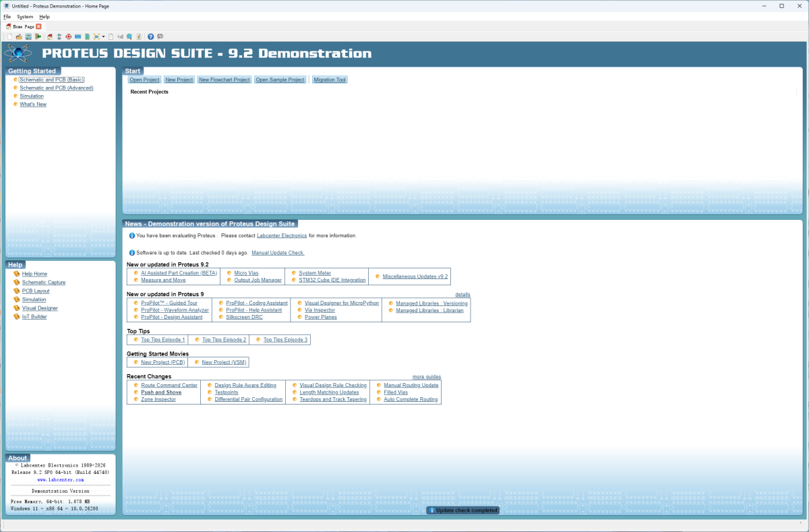The image size is (809, 532).
Task: Click the Design Explorer toolbar icon
Action: (96, 36)
